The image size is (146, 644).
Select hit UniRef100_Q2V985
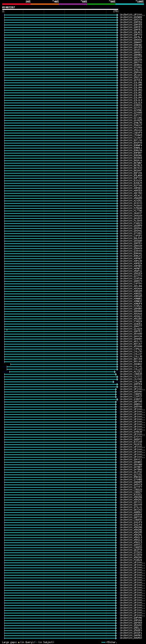click(x=131, y=113)
